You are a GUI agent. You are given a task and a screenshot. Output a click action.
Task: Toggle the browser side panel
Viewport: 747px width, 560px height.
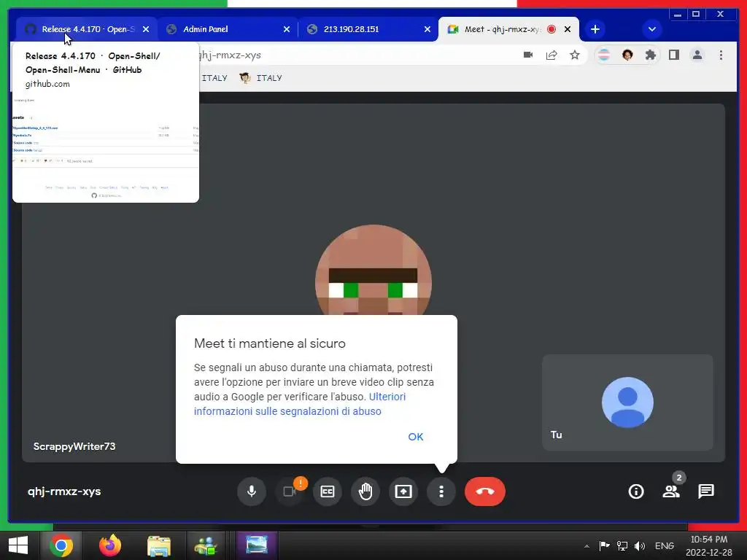click(673, 55)
